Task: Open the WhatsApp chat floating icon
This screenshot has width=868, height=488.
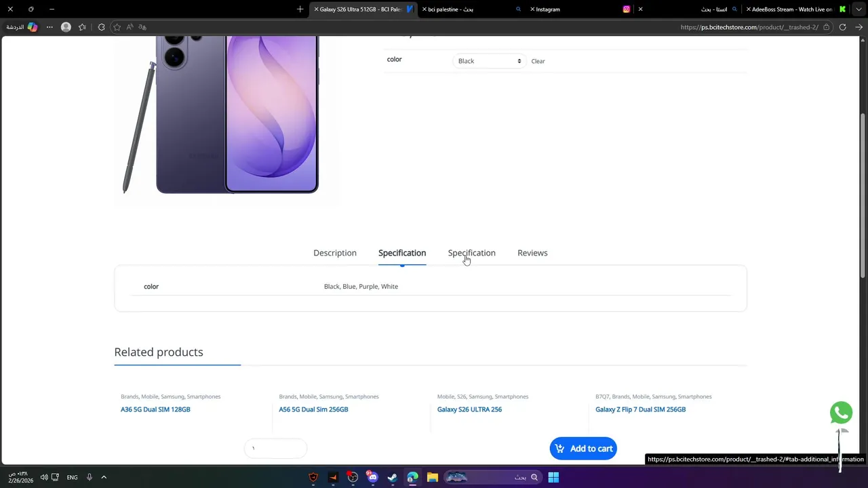Action: pos(841,413)
